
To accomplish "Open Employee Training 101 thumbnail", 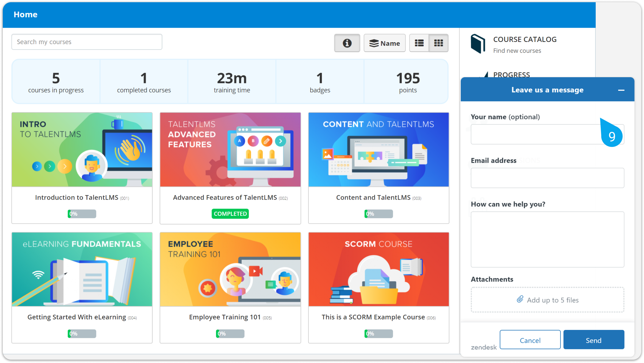I will (230, 269).
